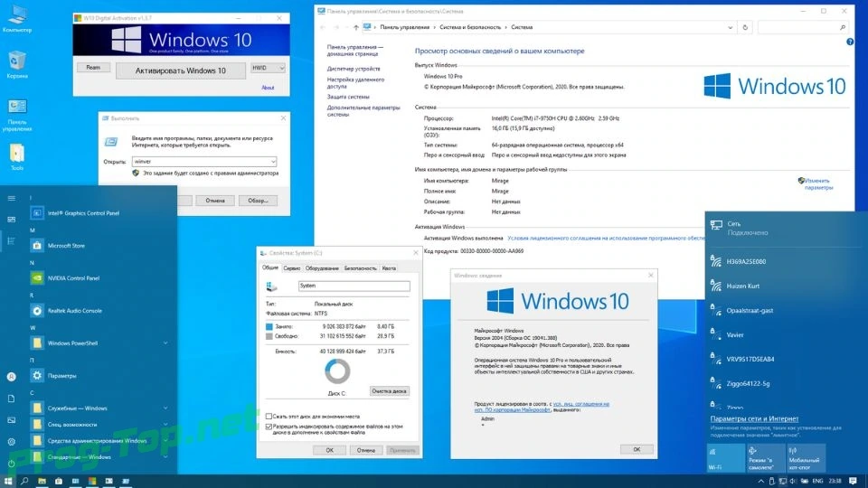Uncheck Разрешить индексировать содержимое файлов checkbox
The image size is (868, 488).
[x=269, y=427]
